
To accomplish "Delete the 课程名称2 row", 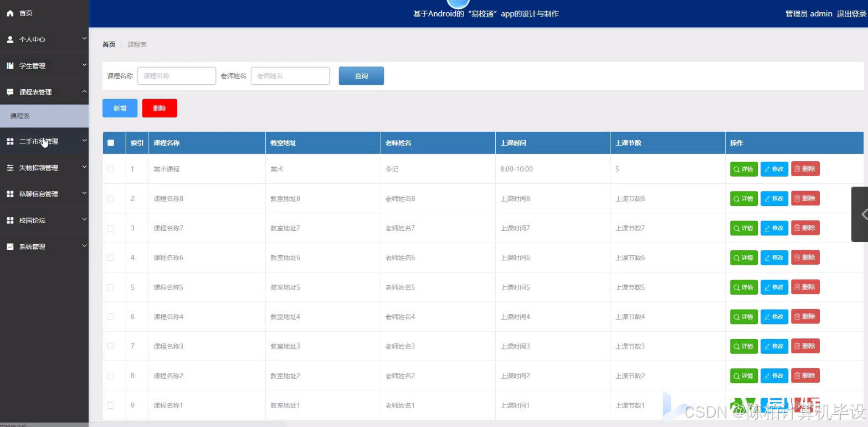I will click(x=805, y=375).
